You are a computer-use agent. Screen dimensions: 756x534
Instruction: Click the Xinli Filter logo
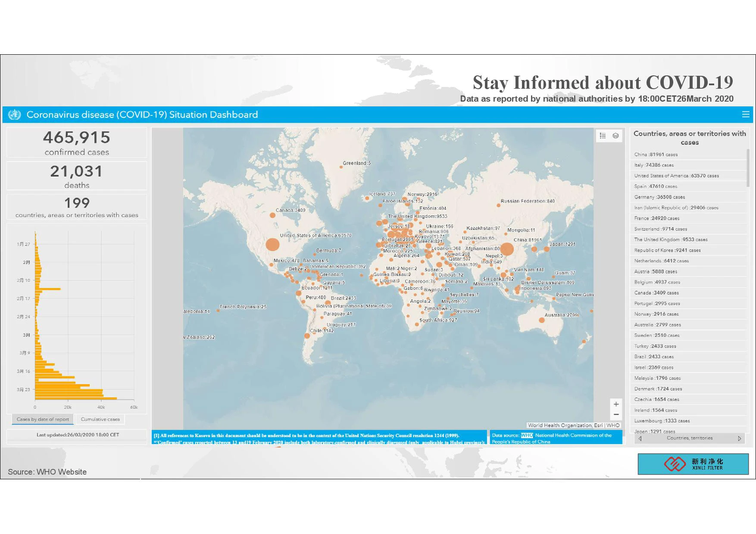(693, 464)
